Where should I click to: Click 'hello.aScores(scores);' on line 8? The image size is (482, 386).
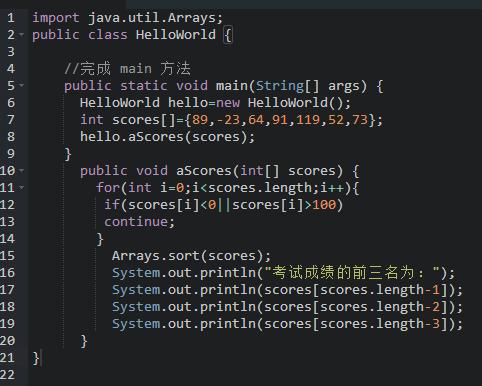tap(167, 137)
